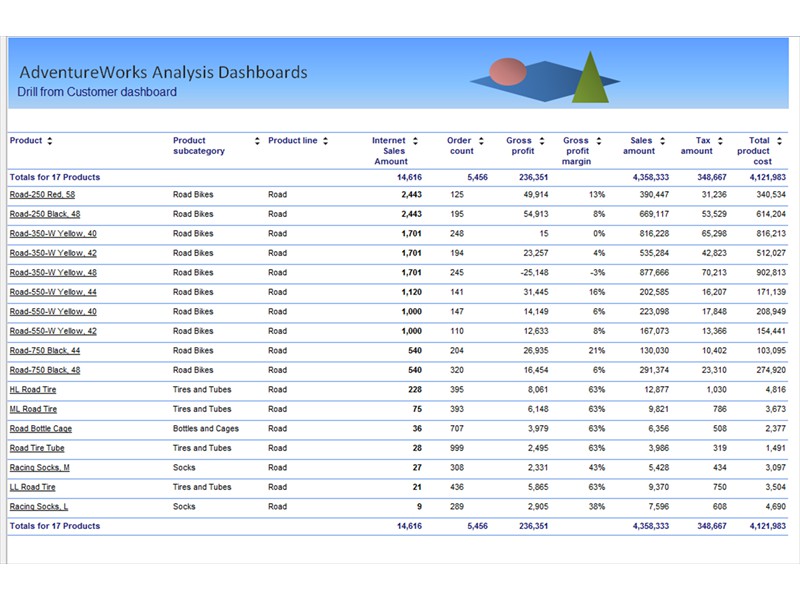Open the Road-350-W Yellow, 48 link
Viewport: 800px width, 600px height.
click(53, 272)
